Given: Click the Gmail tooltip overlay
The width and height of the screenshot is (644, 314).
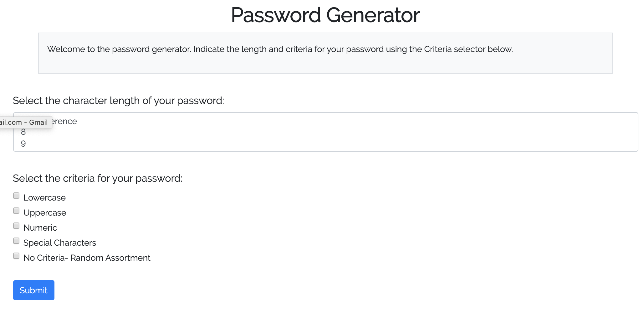Looking at the screenshot, I should [x=25, y=122].
